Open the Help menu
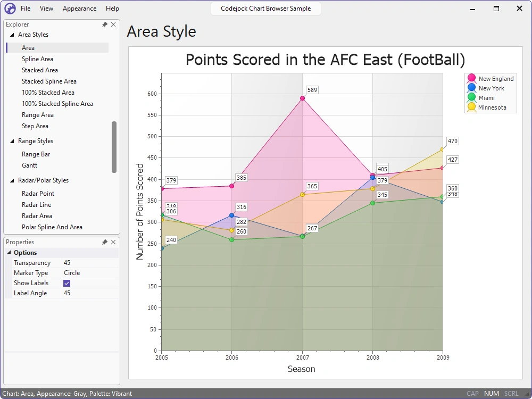Viewport: 532px width, 399px height. (x=112, y=9)
